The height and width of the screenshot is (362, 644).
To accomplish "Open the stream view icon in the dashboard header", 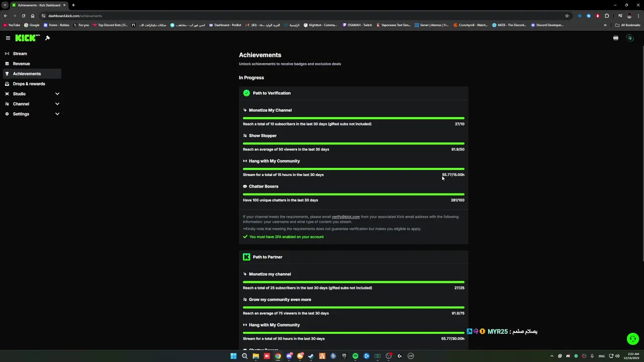I will 616,38.
